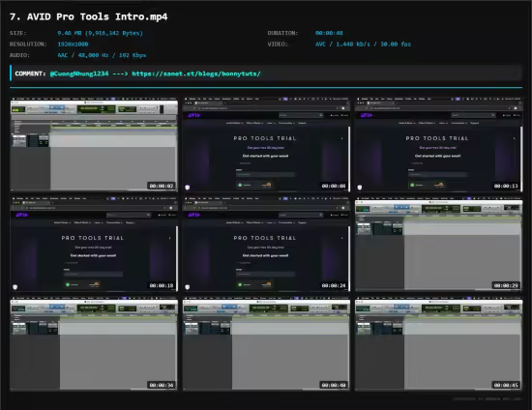The image size is (532, 410).
Task: Select the resolution value "1920x1080"
Action: click(73, 44)
